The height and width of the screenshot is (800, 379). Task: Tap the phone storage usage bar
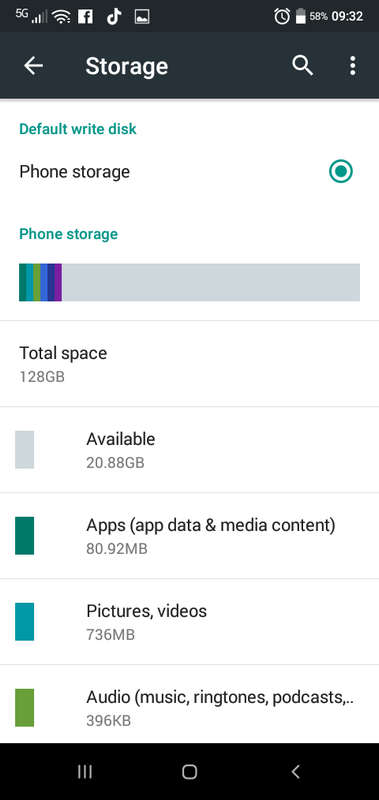189,282
